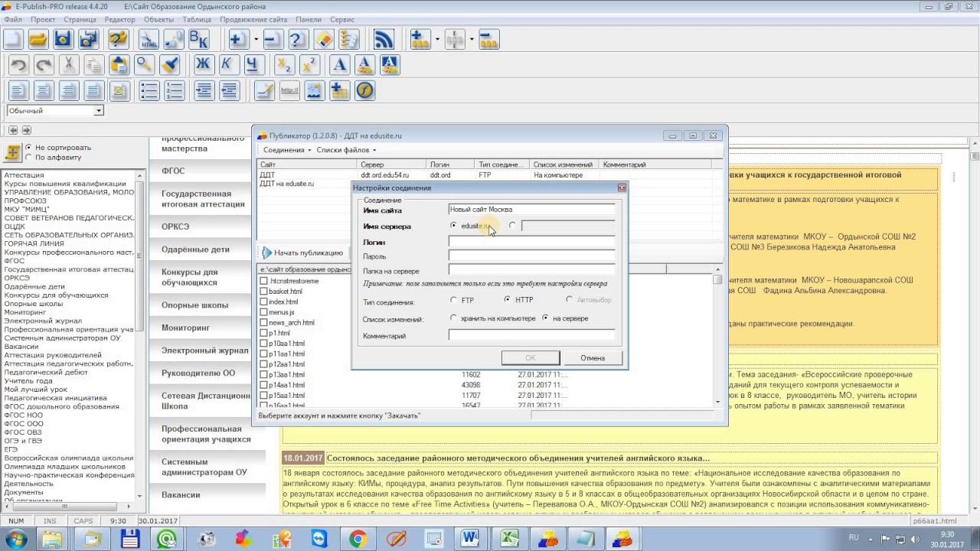Open the 'Продвижение сайта' menu
The width and height of the screenshot is (980, 551).
pos(253,18)
